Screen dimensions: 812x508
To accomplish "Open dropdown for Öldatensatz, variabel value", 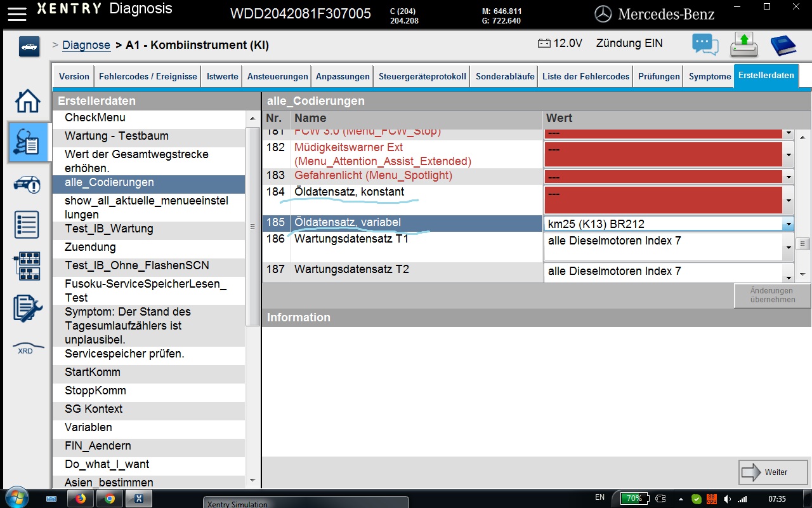I will click(788, 224).
